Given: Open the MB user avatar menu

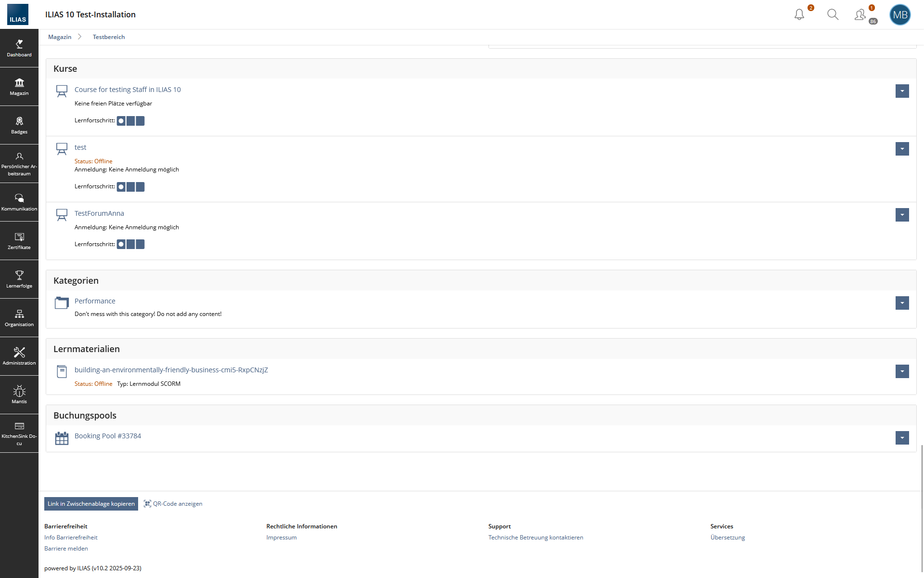Looking at the screenshot, I should coord(899,14).
